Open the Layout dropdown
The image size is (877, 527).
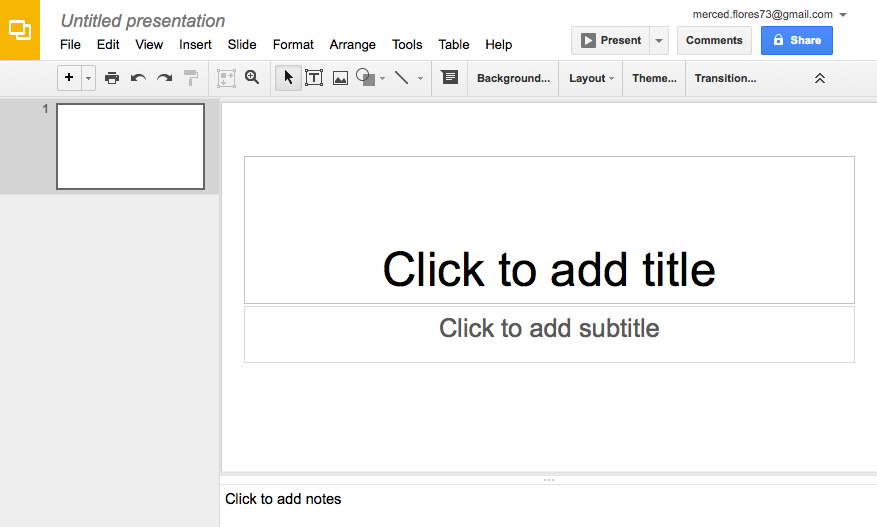(591, 78)
